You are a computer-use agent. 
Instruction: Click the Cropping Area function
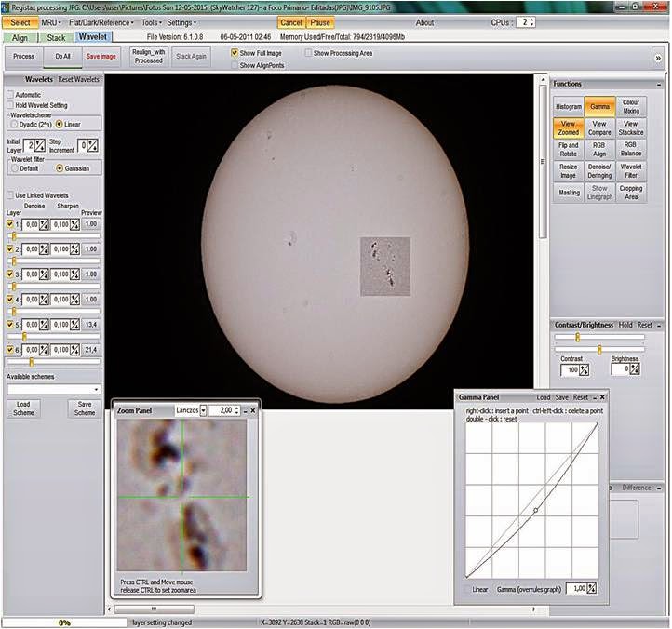(630, 193)
